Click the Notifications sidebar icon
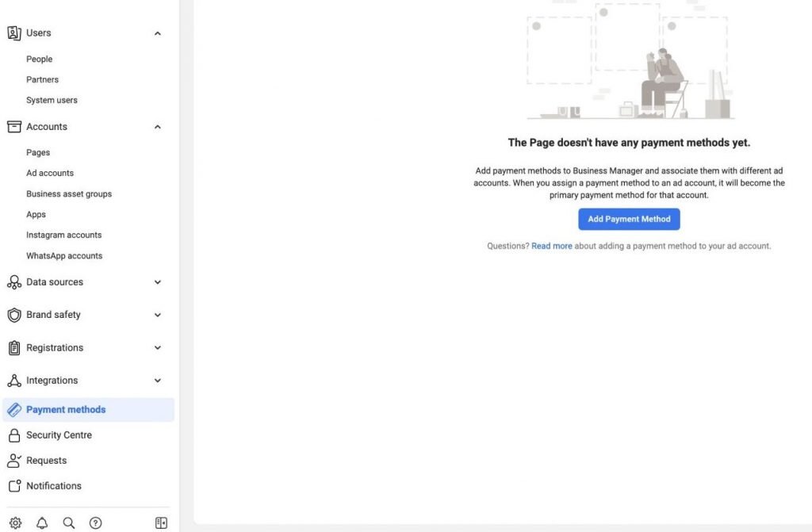Screen dimensions: 812x532 (14, 486)
